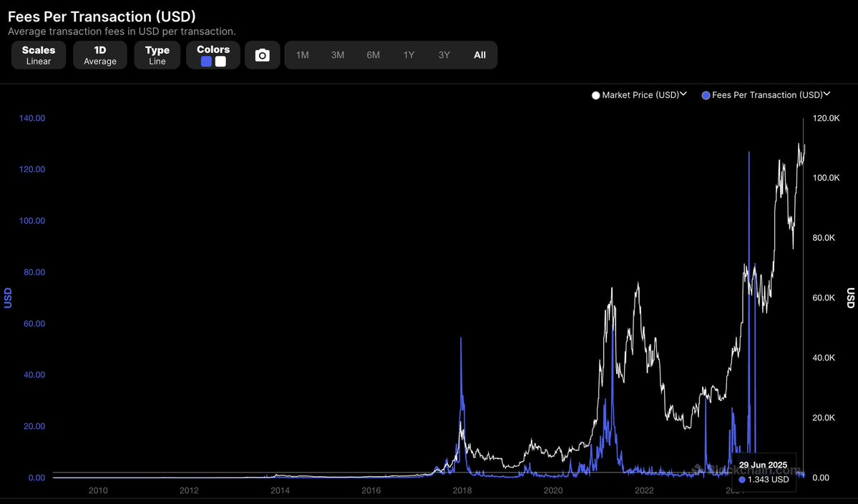This screenshot has height=504, width=858.
Task: Click the 2018 fee spike peak
Action: click(x=461, y=338)
